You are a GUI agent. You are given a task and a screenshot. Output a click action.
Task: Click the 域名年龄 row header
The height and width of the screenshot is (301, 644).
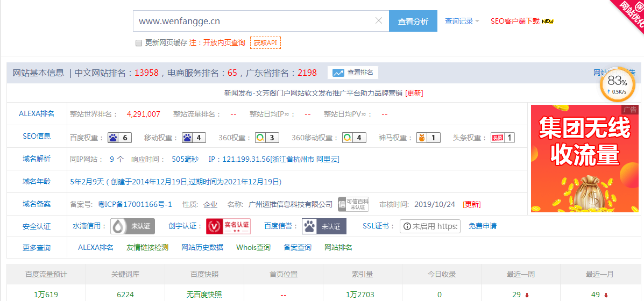tap(37, 181)
